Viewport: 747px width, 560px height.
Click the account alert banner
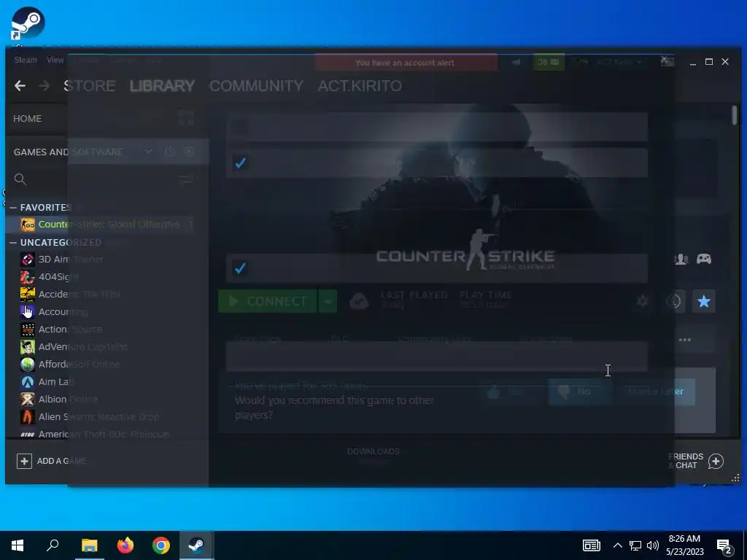[x=406, y=63]
